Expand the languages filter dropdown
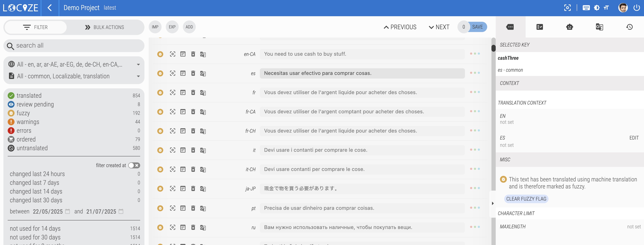 point(138,64)
